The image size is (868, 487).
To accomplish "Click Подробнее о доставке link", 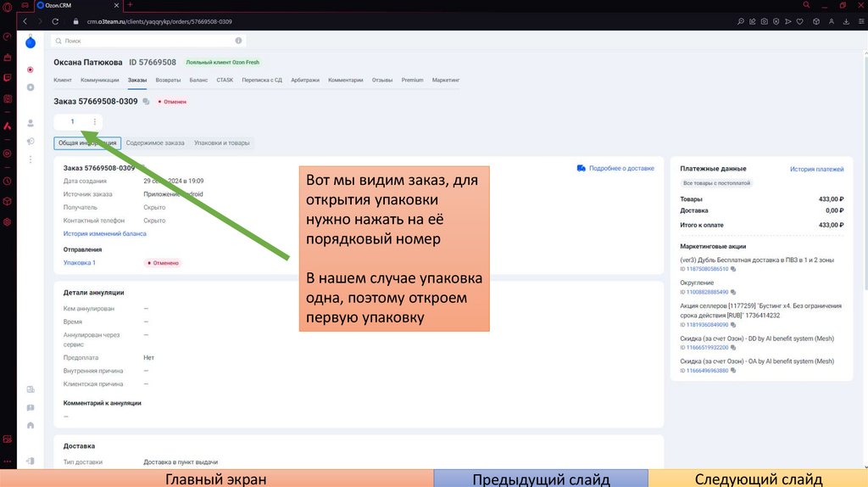I will pos(615,169).
